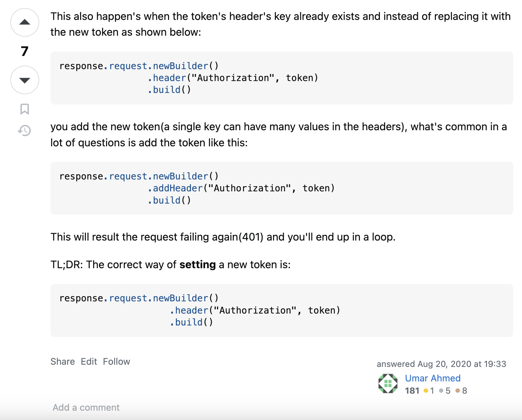View the answer's edit history

(24, 131)
